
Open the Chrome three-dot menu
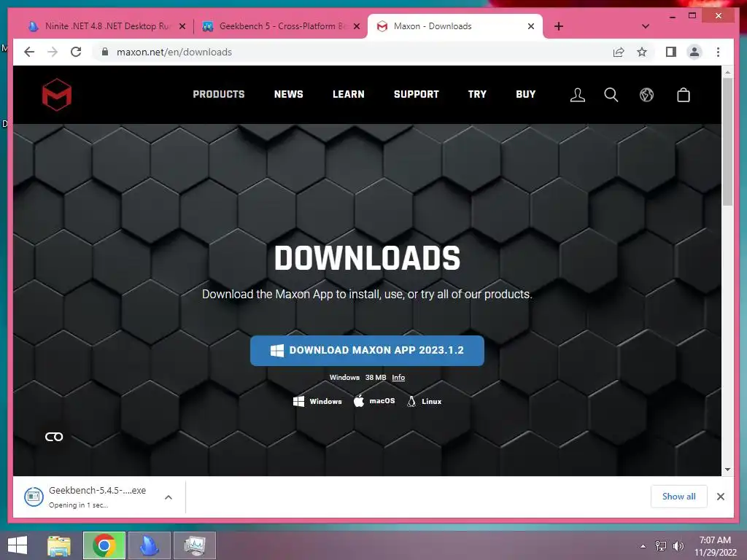[718, 52]
